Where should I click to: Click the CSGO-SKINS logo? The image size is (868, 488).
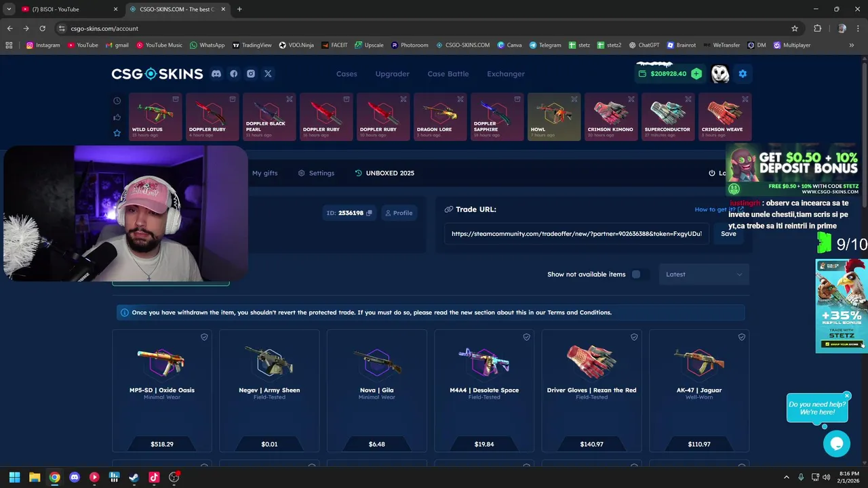[157, 74]
